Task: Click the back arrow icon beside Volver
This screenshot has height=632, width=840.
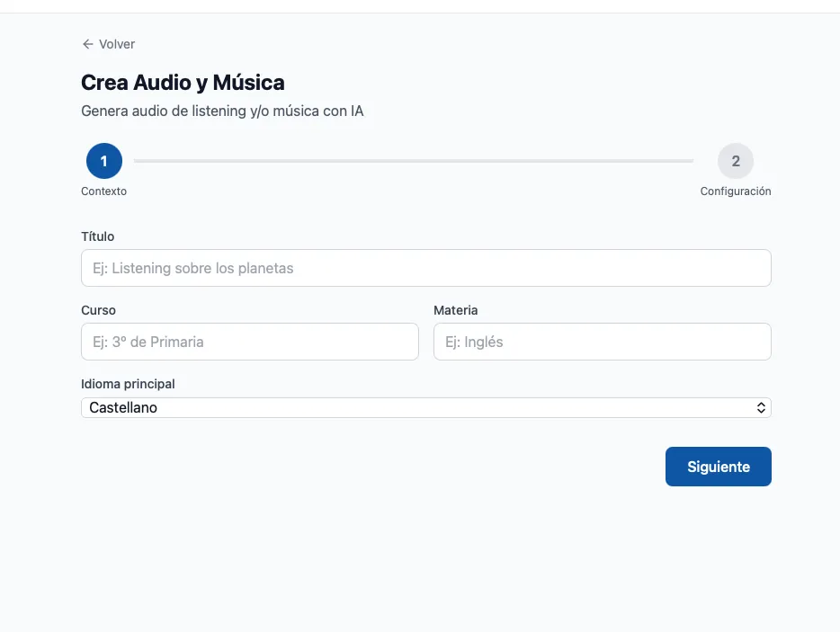Action: [x=88, y=44]
